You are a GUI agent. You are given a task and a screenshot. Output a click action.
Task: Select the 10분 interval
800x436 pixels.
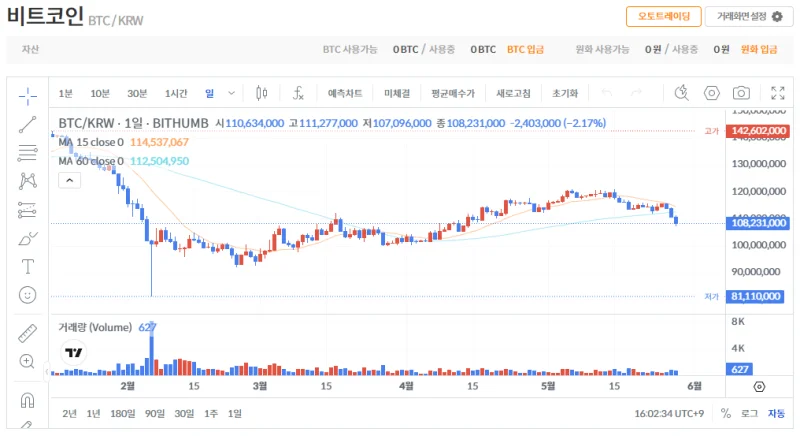click(100, 93)
